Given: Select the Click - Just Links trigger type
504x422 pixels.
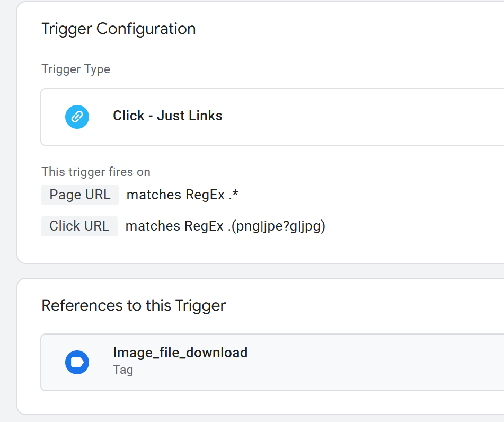Looking at the screenshot, I should pyautogui.click(x=272, y=117).
